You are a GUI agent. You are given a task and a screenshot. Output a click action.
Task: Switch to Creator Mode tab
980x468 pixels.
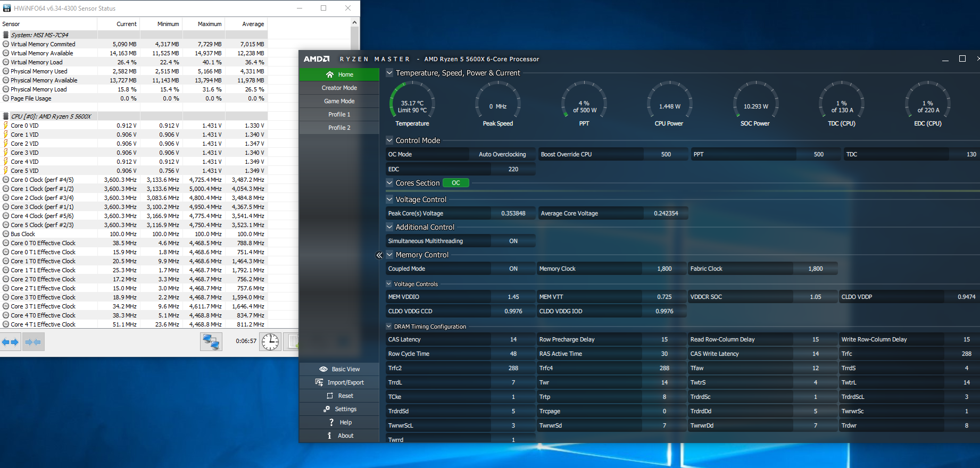click(x=339, y=88)
